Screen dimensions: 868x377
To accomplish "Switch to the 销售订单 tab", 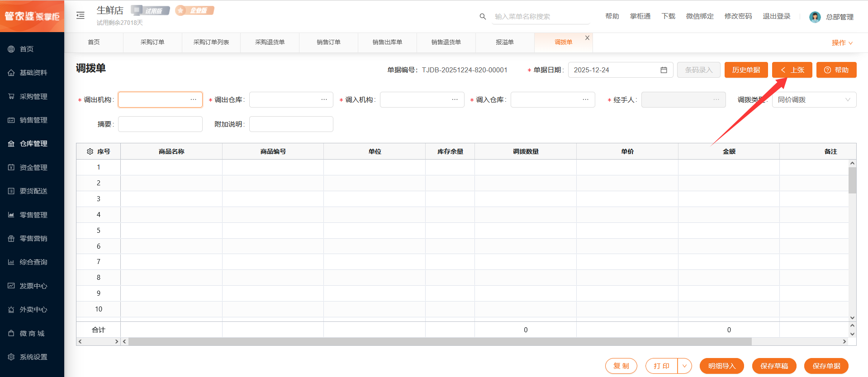I will click(328, 42).
